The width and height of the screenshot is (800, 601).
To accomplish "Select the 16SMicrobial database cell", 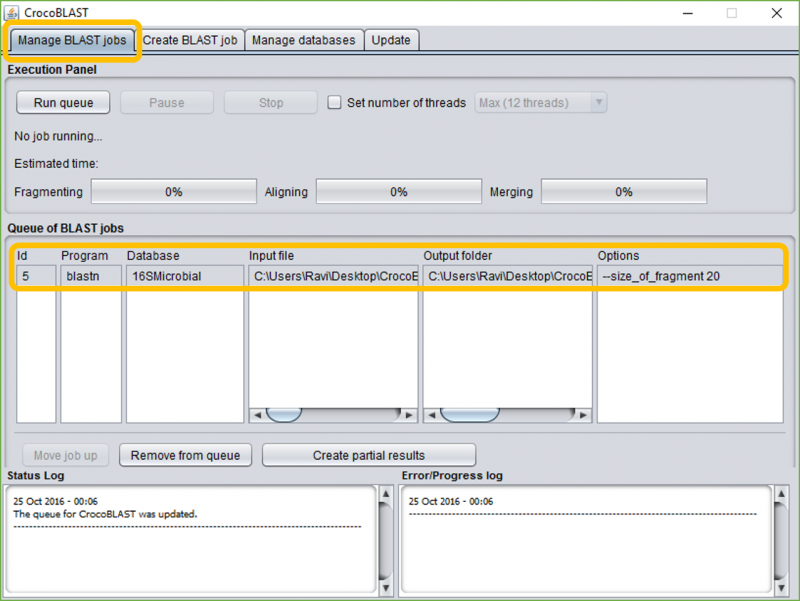I will pos(185,276).
